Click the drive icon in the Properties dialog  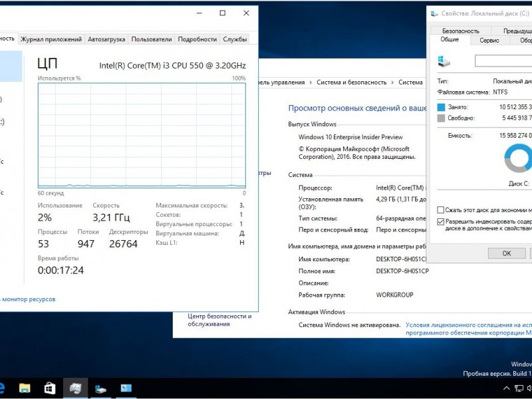[x=444, y=61]
